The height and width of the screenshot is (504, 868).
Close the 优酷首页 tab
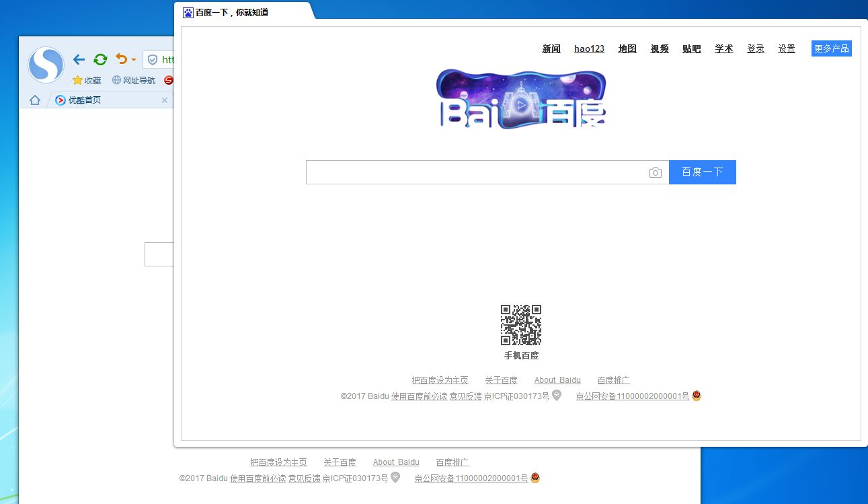(x=165, y=100)
